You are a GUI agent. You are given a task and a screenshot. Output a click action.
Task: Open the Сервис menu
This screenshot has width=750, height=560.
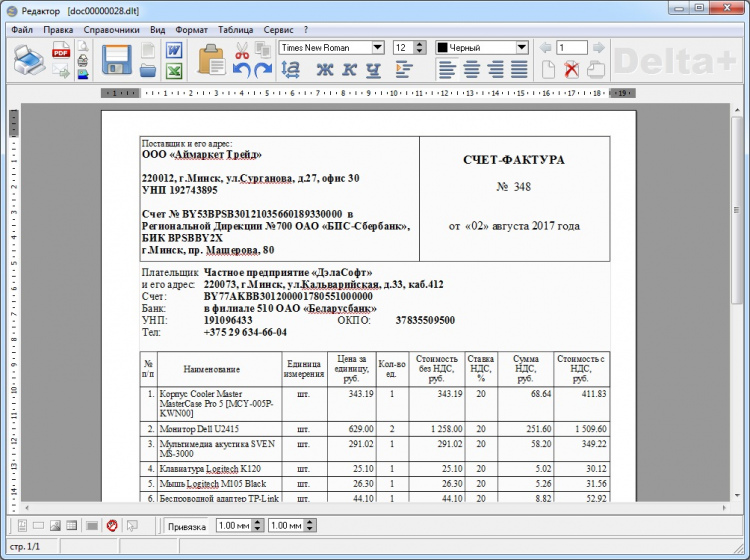(x=278, y=30)
